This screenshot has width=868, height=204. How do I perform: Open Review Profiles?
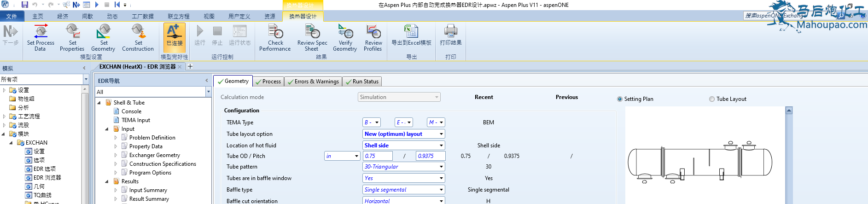(x=373, y=38)
